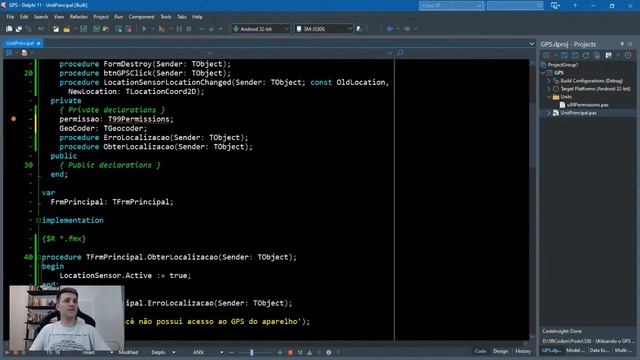Open the Edit menu
This screenshot has height=360, width=640.
24,17
